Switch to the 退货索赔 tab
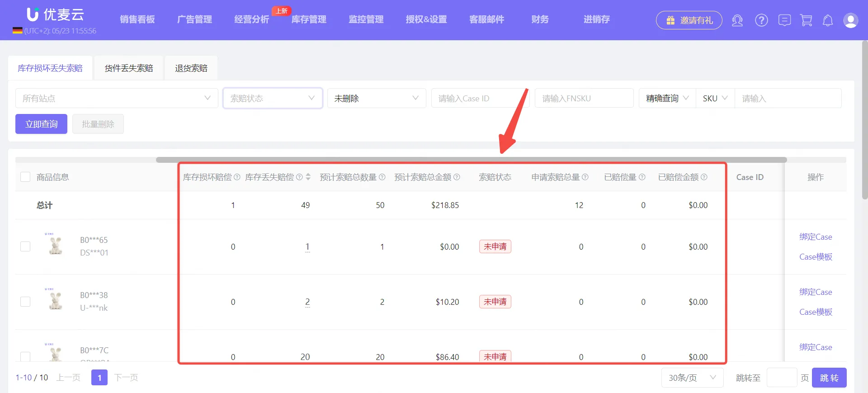868x393 pixels. pyautogui.click(x=191, y=68)
